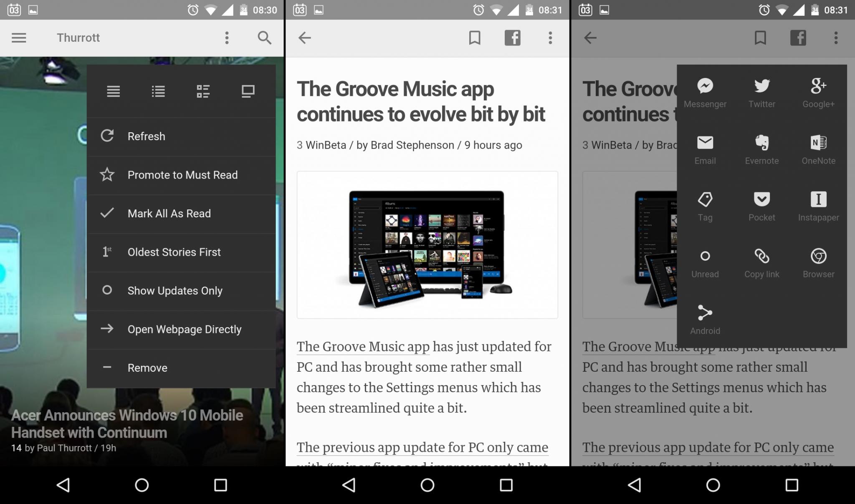This screenshot has height=504, width=855.
Task: Select magazine layout icon
Action: click(x=203, y=91)
